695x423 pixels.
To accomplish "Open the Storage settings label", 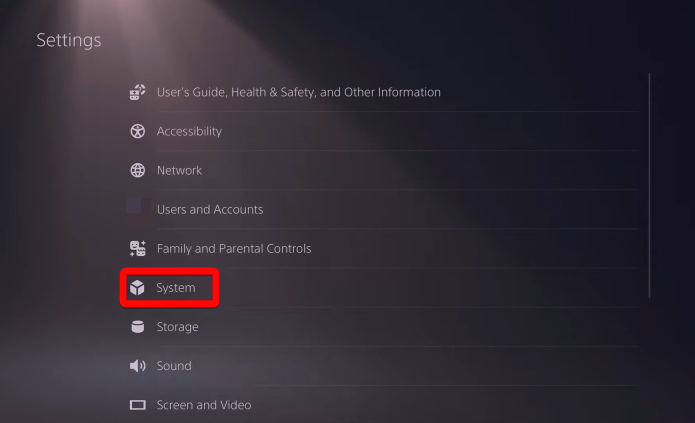I will pyautogui.click(x=177, y=327).
